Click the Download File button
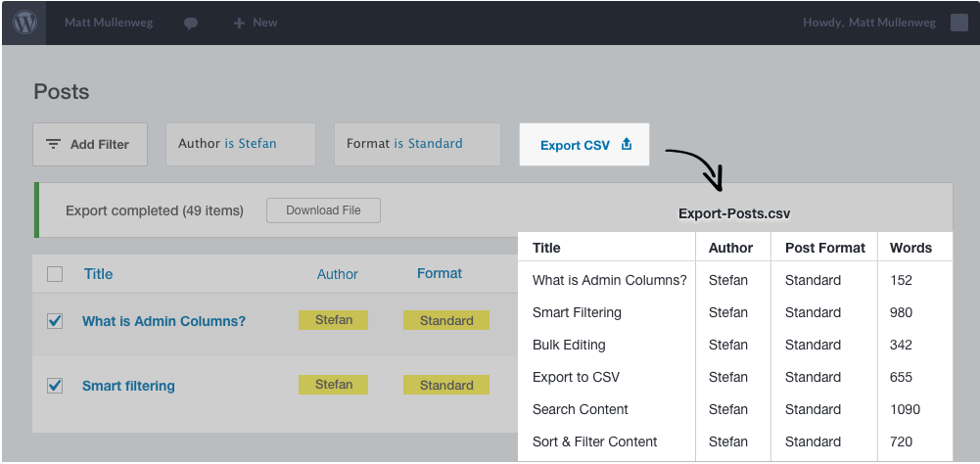The height and width of the screenshot is (464, 980). click(x=323, y=210)
